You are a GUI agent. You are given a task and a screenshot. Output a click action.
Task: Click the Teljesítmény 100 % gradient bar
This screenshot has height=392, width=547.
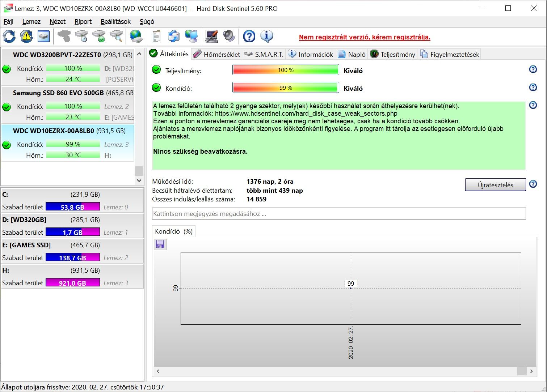coord(286,70)
